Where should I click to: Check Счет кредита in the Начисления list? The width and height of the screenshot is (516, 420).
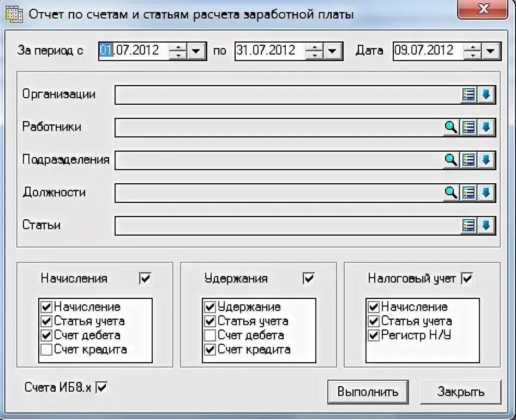[x=46, y=350]
